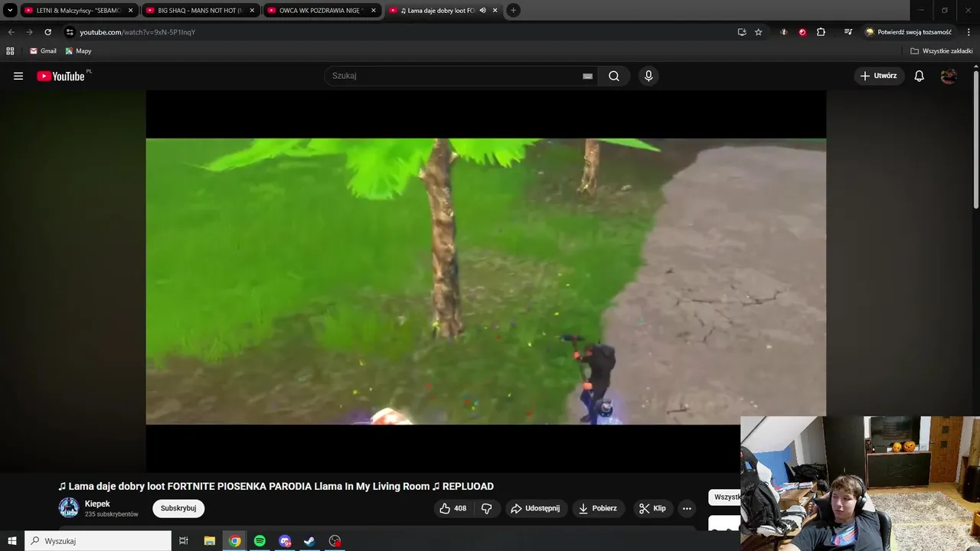Mute the Lama daje dobry loot tab

pos(482,11)
